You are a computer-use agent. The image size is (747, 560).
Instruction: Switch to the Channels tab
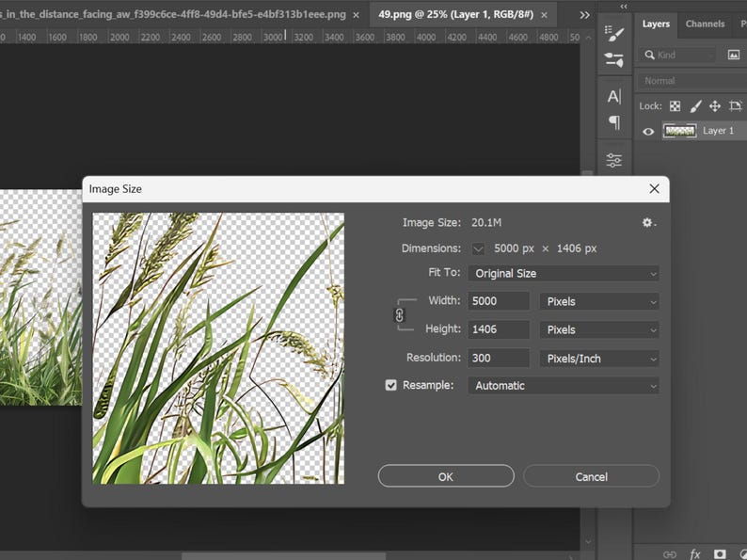(705, 24)
